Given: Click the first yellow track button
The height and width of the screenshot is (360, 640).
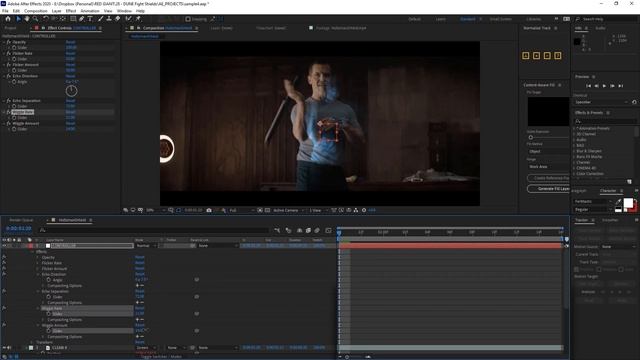Looking at the screenshot, I should tap(526, 56).
